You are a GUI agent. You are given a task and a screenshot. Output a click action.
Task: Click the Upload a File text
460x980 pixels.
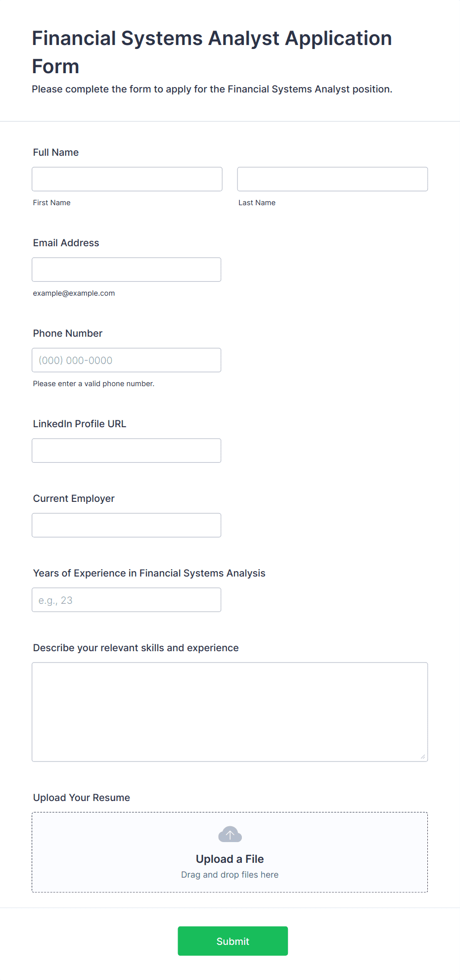[230, 859]
